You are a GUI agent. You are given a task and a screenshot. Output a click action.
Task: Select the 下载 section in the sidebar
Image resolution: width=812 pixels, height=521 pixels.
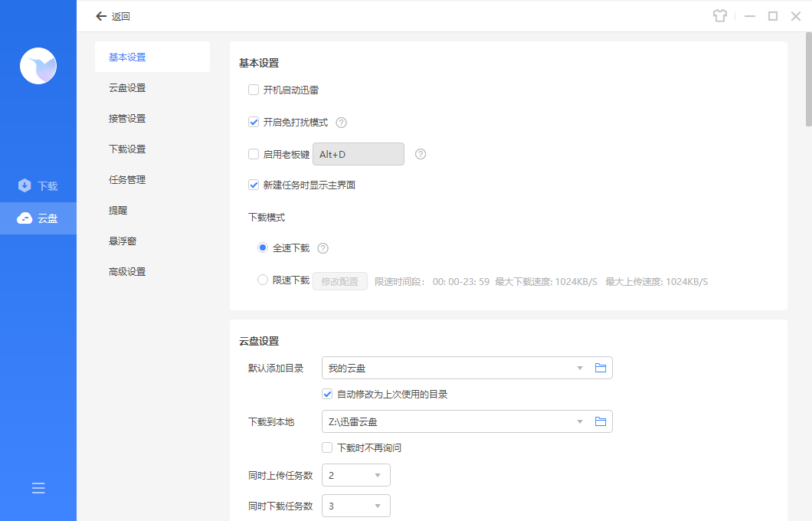point(38,185)
